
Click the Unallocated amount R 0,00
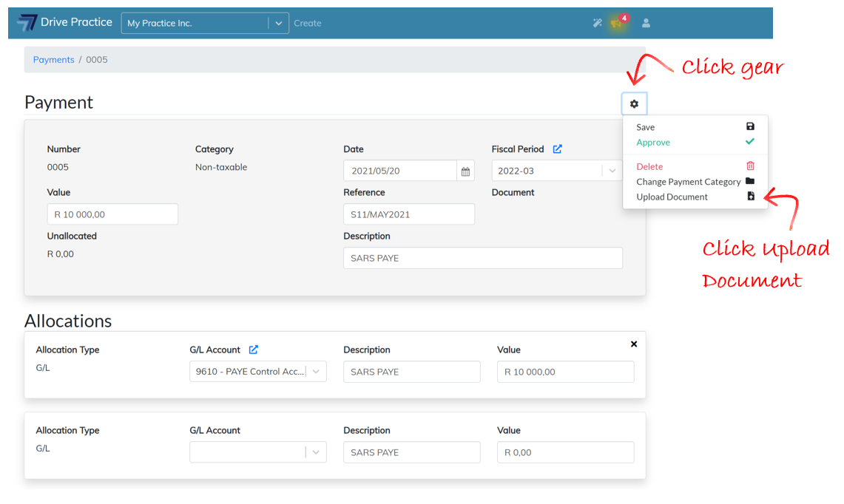(x=61, y=254)
